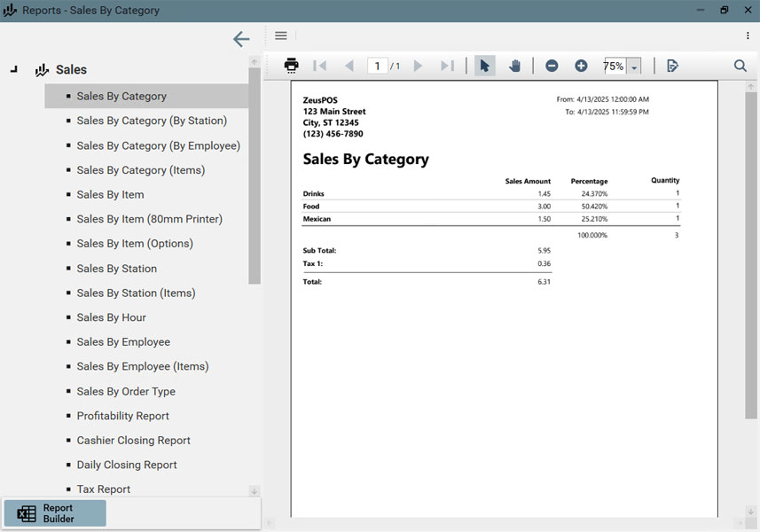Open Sales By Category (Items) report

[x=141, y=170]
